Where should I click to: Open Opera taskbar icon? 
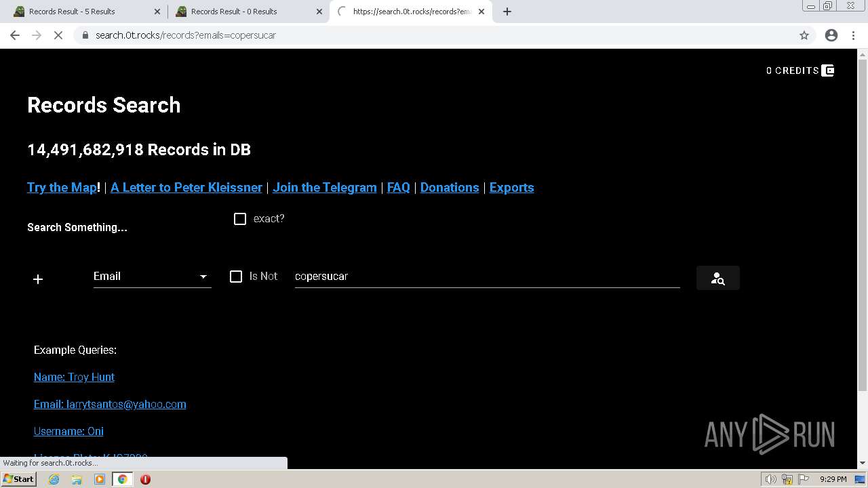pos(145,479)
